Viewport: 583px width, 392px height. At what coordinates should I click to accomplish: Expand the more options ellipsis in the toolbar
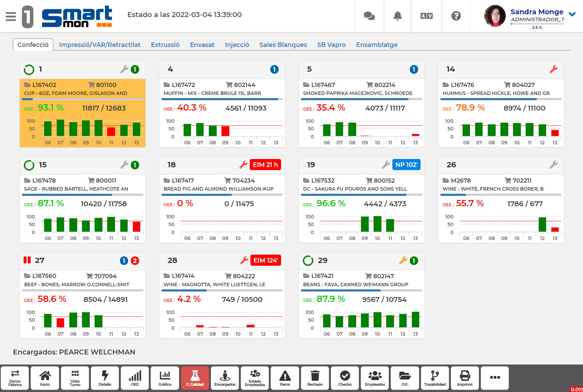pos(495,378)
